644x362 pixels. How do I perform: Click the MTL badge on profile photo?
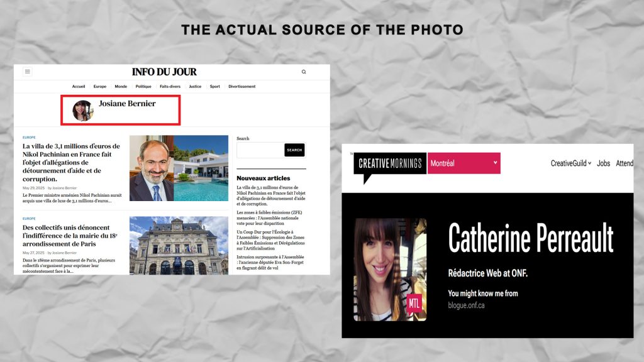pyautogui.click(x=414, y=304)
